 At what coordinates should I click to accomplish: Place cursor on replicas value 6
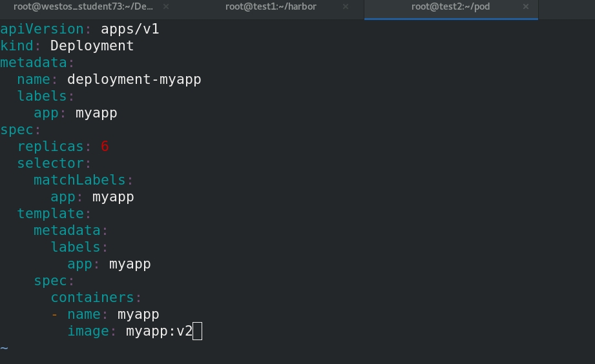105,147
